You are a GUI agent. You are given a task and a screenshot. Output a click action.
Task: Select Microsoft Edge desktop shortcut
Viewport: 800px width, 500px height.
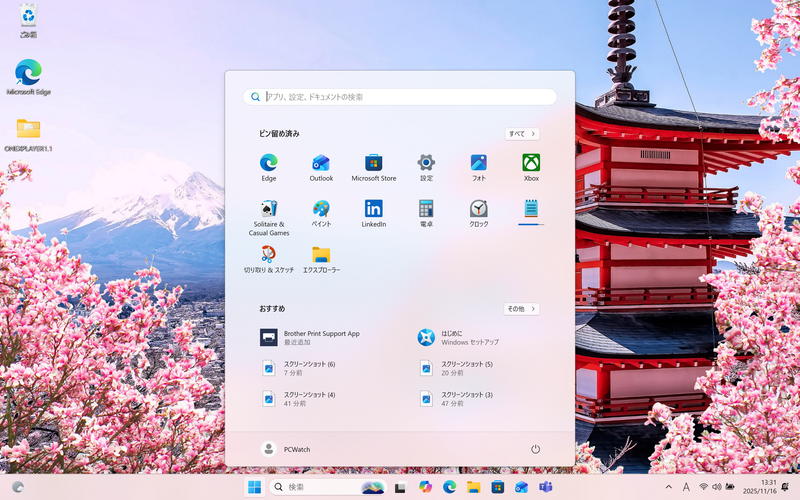pyautogui.click(x=28, y=77)
